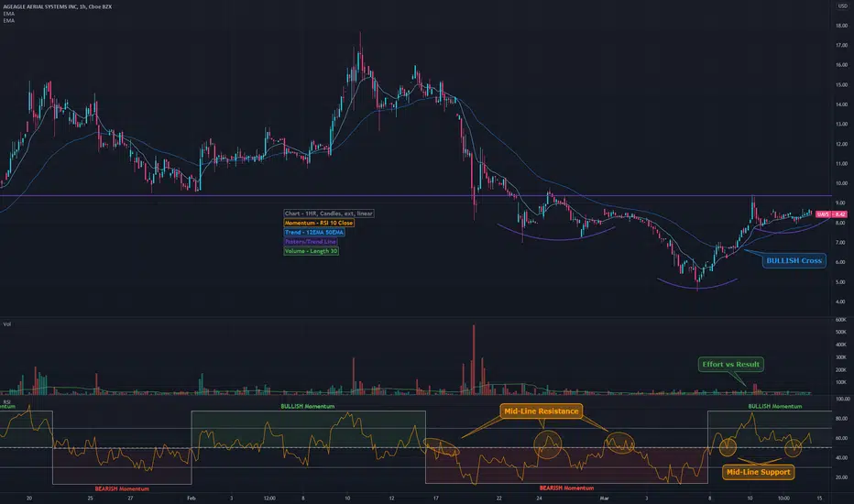Viewport: 854px width, 504px height.
Task: Click the Effort vs Result callout
Action: [x=730, y=364]
